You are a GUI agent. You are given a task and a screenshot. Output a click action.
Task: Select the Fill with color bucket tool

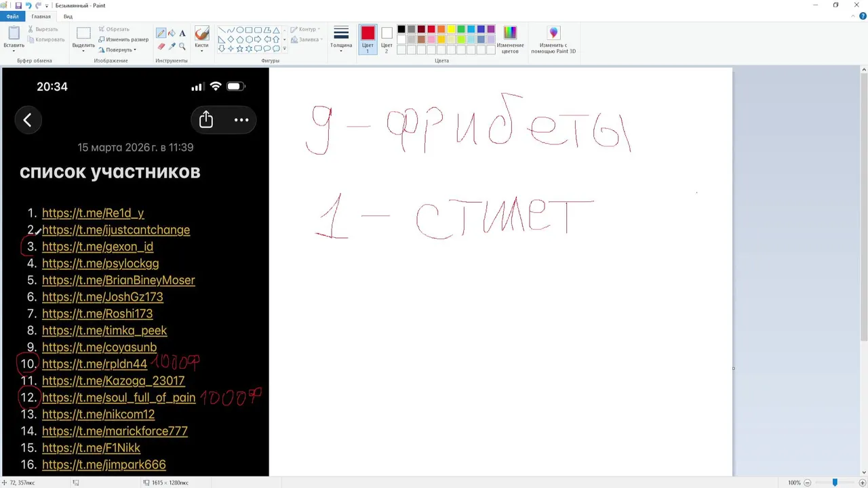point(172,33)
